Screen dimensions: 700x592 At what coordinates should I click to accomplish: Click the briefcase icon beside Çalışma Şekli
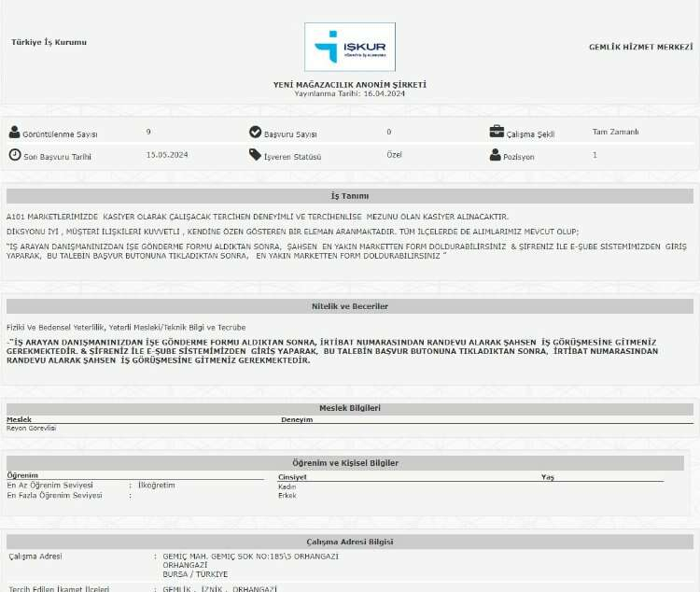coord(497,133)
